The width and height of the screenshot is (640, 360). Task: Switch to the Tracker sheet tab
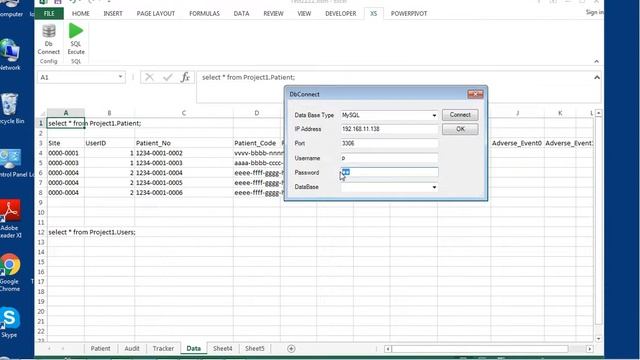pyautogui.click(x=163, y=349)
